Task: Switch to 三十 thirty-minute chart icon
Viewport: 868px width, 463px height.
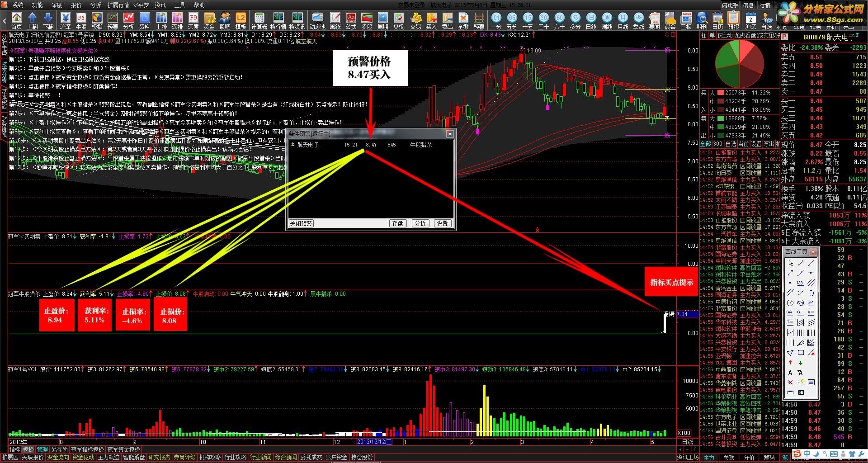Action: point(544,20)
